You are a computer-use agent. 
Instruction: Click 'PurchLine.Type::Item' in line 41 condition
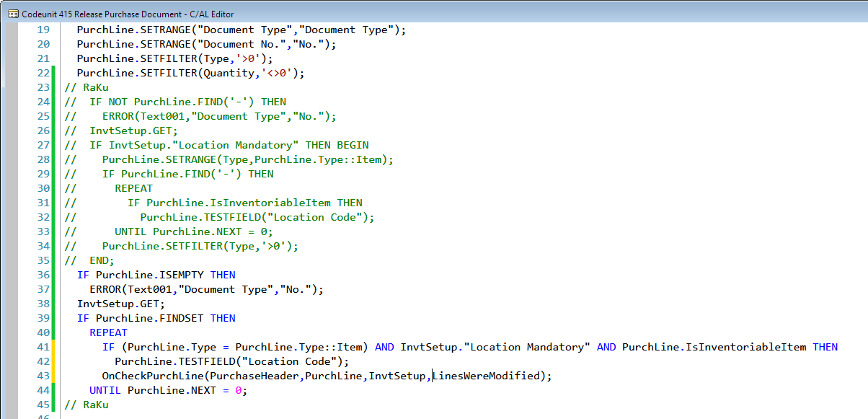[x=299, y=347]
